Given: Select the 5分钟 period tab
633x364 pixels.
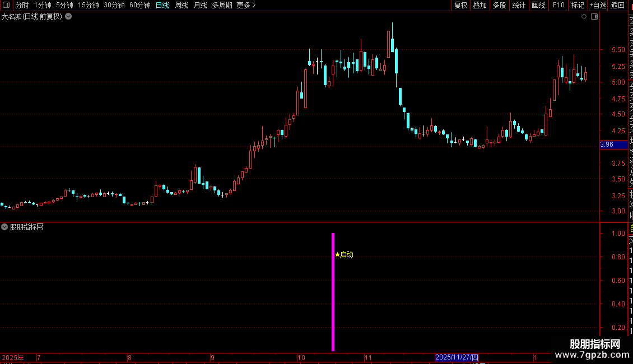Looking at the screenshot, I should pyautogui.click(x=64, y=5).
